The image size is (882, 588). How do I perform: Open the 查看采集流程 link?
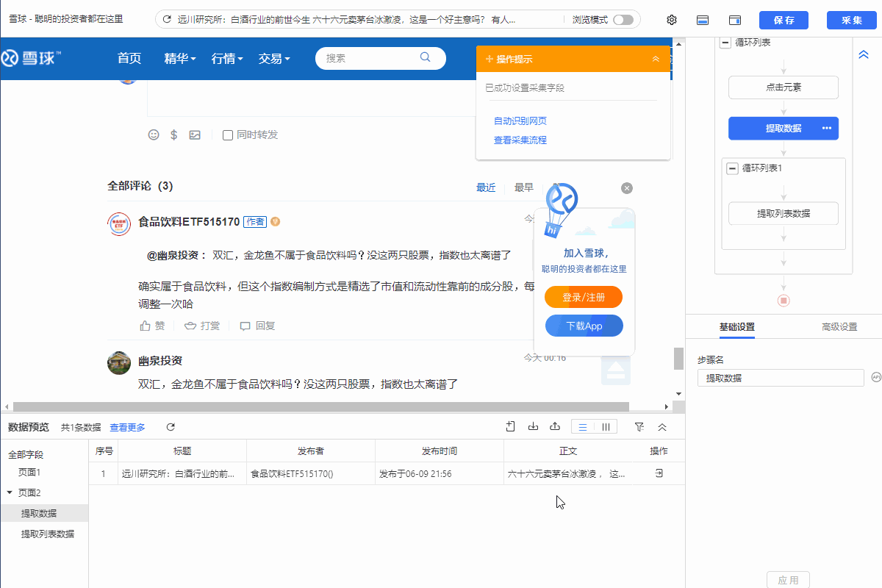520,140
